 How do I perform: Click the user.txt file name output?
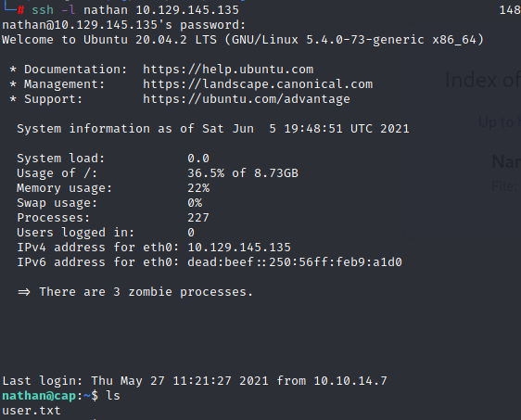[32, 411]
